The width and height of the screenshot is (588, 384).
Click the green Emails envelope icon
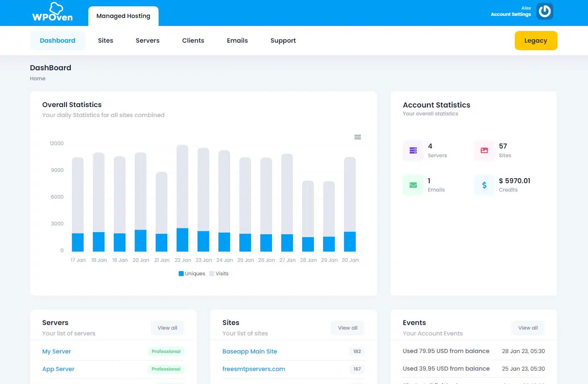[x=413, y=185]
